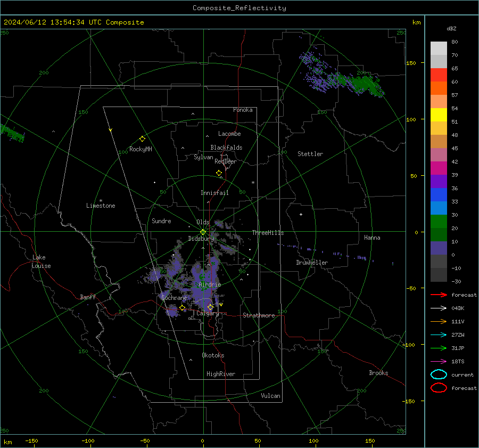This screenshot has height=448, width=479.
Task: Click the asterisk marker above Limestone label
Action: [101, 201]
